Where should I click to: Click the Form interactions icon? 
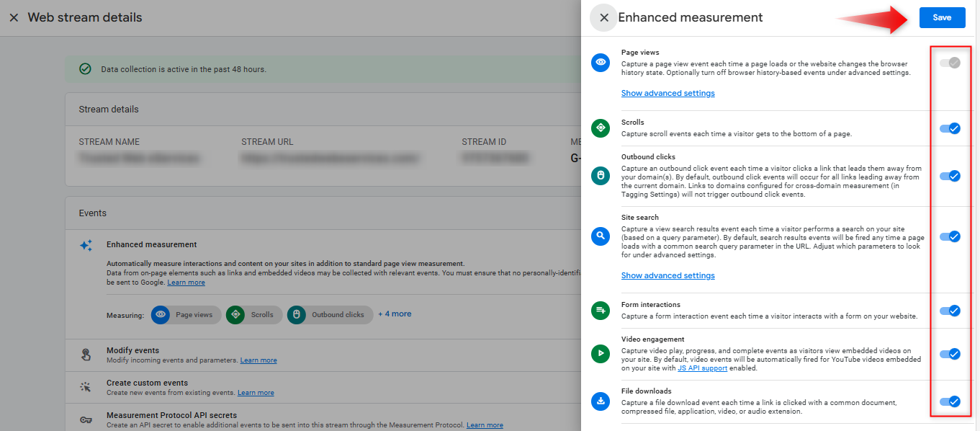click(x=600, y=311)
